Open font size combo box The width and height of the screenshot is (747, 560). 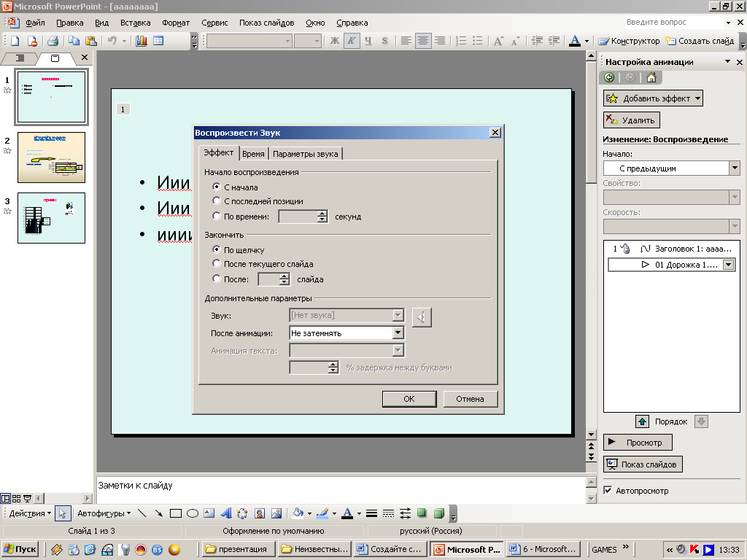click(317, 41)
